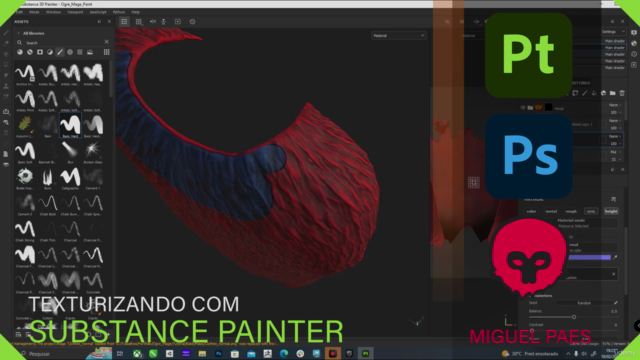Pick color with eyedropper beside purple swatch
Viewport: 640px width, 360px height.
click(615, 257)
